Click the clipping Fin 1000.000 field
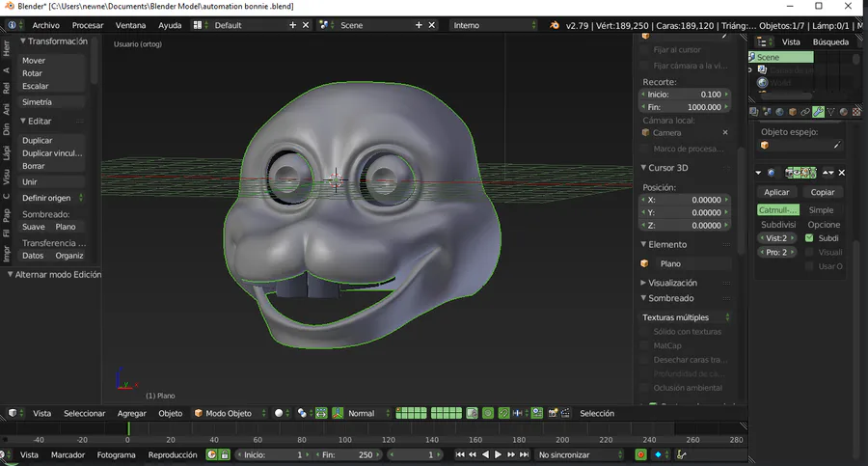The height and width of the screenshot is (466, 868). coord(686,107)
